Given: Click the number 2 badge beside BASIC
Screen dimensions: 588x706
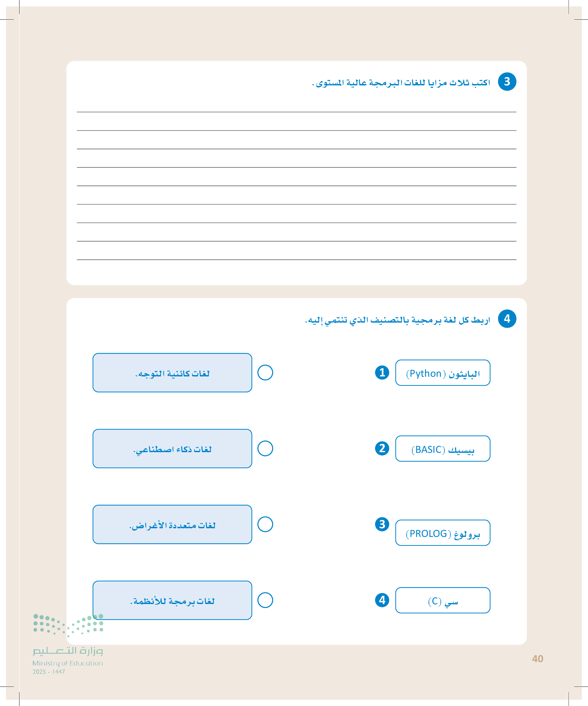Looking at the screenshot, I should 382,448.
